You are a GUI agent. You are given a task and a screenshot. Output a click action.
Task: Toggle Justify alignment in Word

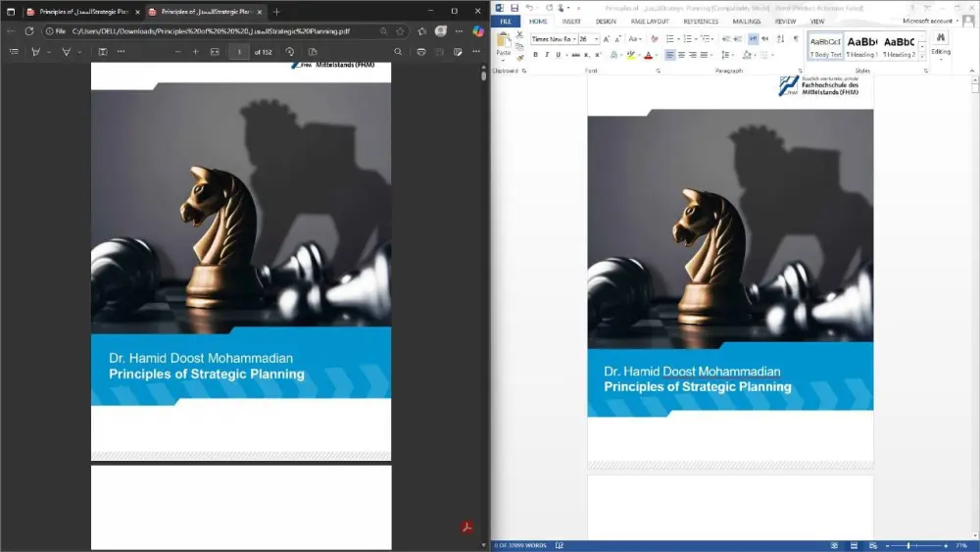pyautogui.click(x=704, y=55)
